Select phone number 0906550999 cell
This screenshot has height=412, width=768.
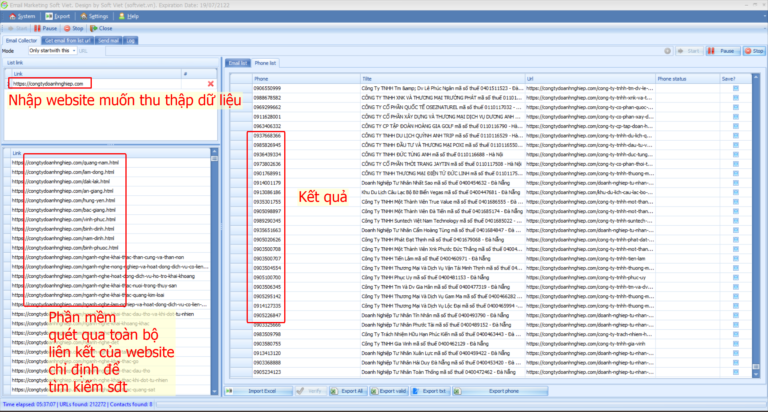click(306, 88)
